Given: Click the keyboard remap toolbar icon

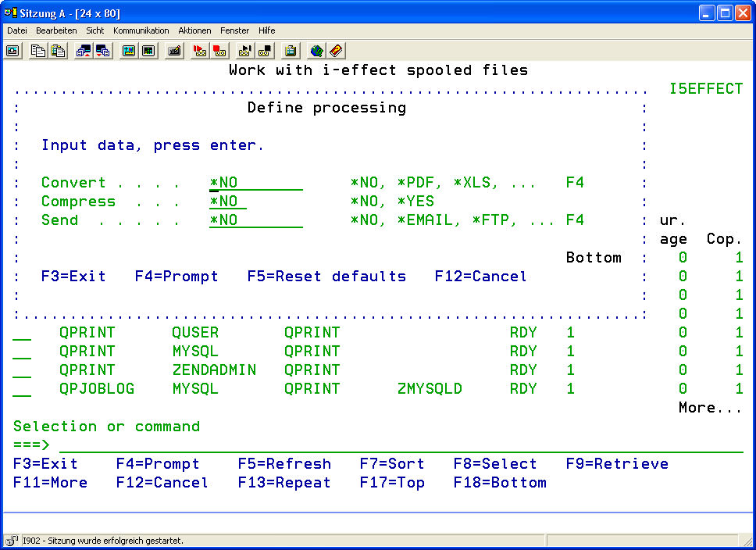Looking at the screenshot, I should [x=175, y=51].
